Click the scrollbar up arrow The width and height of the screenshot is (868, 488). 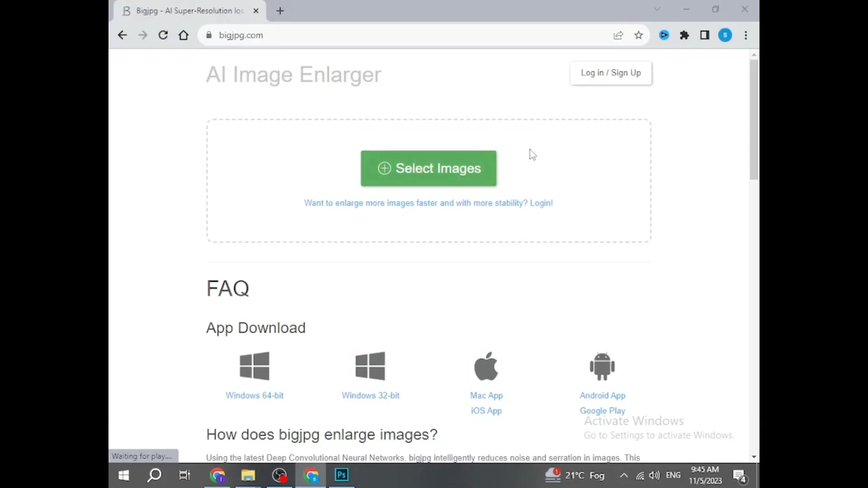tap(754, 55)
